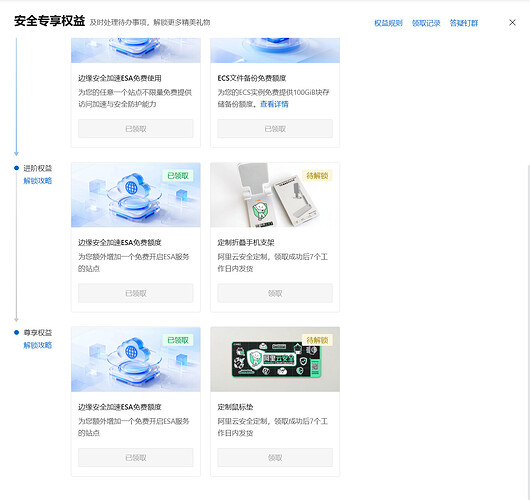Click 已领取 button in 进阶权益 ESA免费额度 card

tap(136, 293)
